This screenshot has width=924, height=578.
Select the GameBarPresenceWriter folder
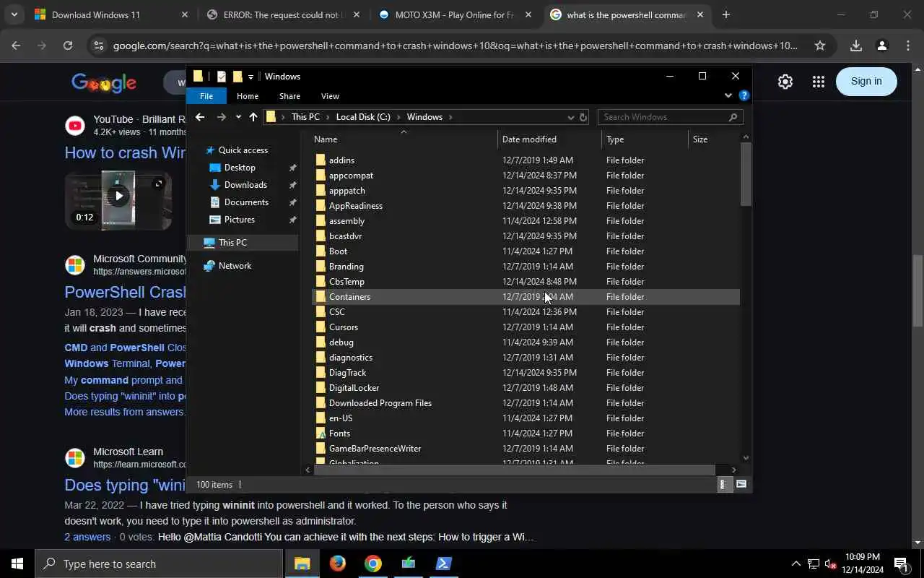(x=526, y=449)
